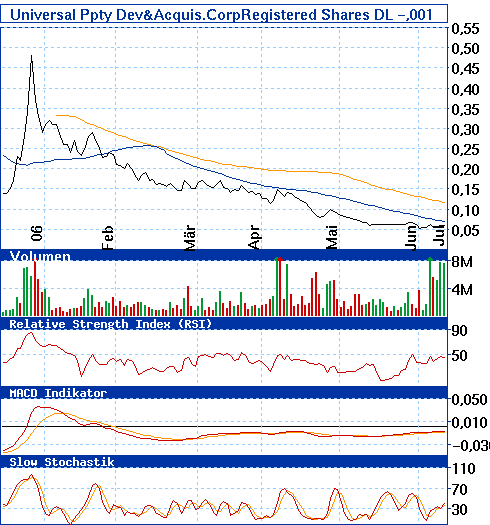Viewport: 490px width, 525px height.
Task: Select the stochastic axis label 110
Action: tap(463, 469)
